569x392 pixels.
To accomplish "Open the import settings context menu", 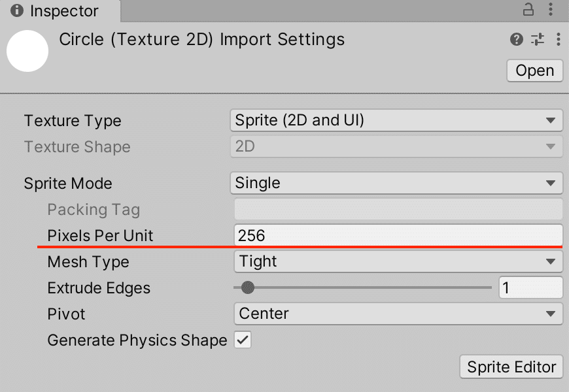I will click(558, 40).
